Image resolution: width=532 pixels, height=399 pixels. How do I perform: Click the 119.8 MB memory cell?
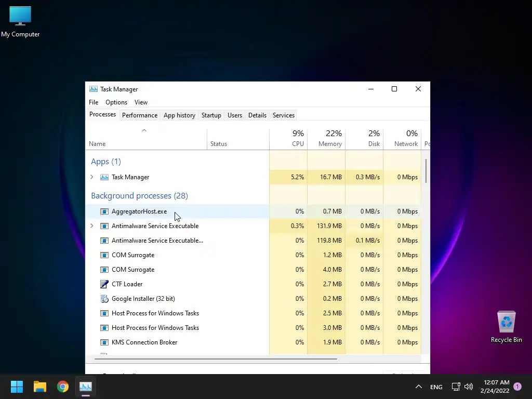tap(326, 241)
